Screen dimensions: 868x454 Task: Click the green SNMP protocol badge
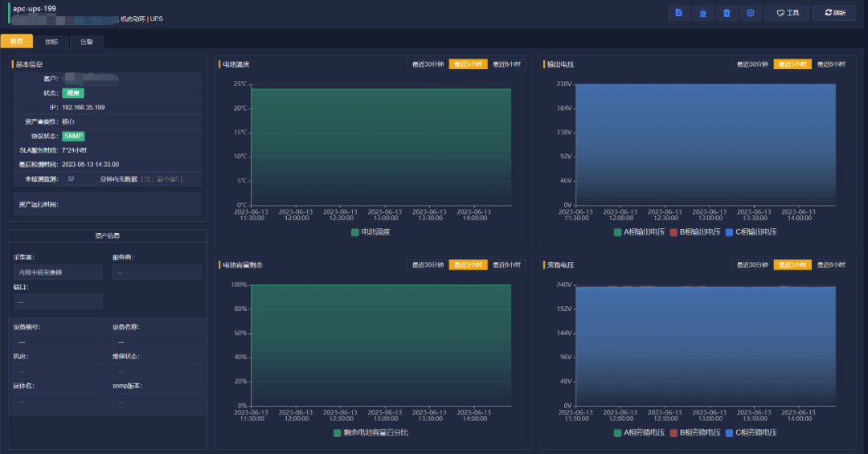73,136
